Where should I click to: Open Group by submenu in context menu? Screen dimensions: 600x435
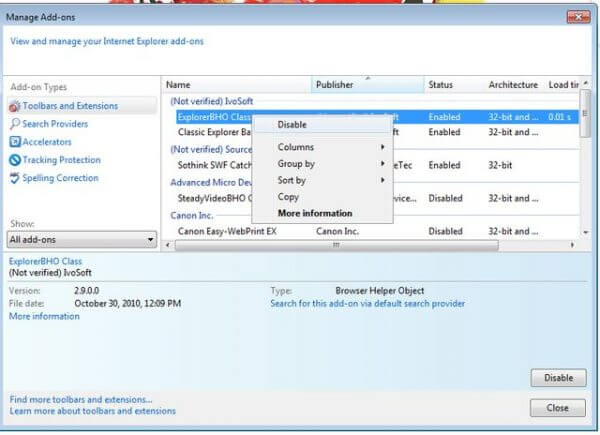[x=322, y=164]
